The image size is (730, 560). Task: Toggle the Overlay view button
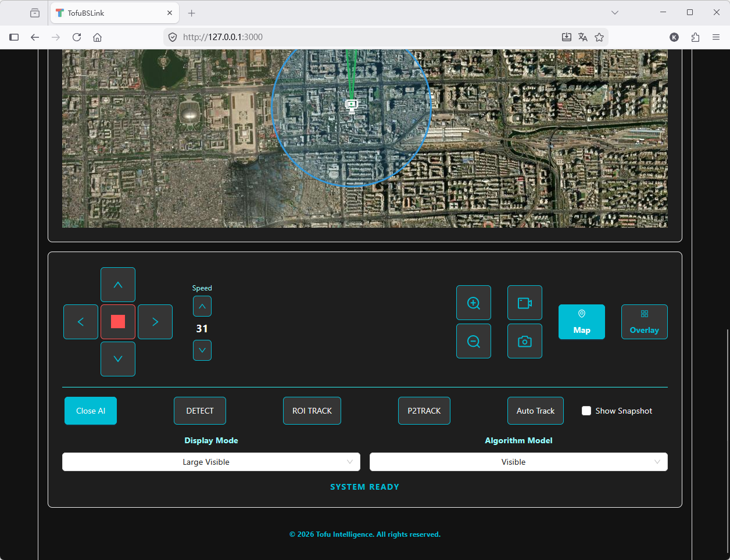[x=644, y=322]
